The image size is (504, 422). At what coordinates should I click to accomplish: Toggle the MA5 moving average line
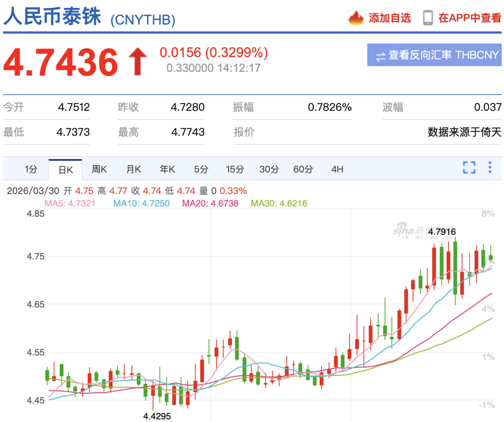70,203
